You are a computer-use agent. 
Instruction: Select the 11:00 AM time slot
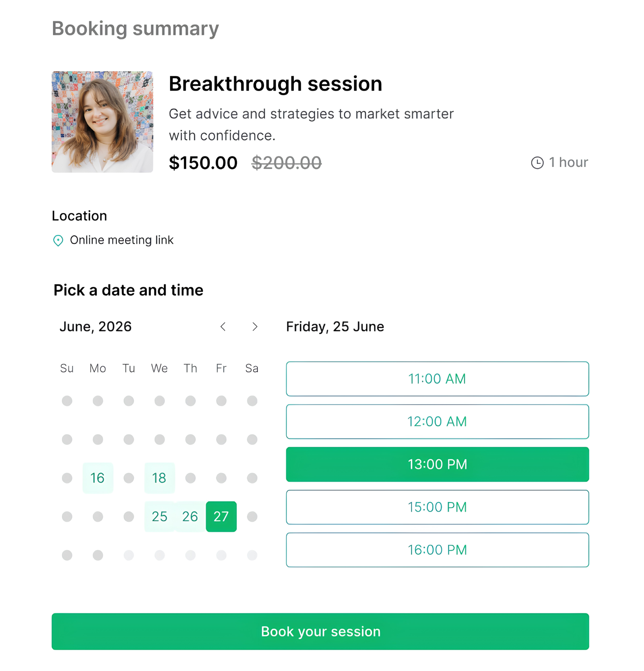[438, 379]
